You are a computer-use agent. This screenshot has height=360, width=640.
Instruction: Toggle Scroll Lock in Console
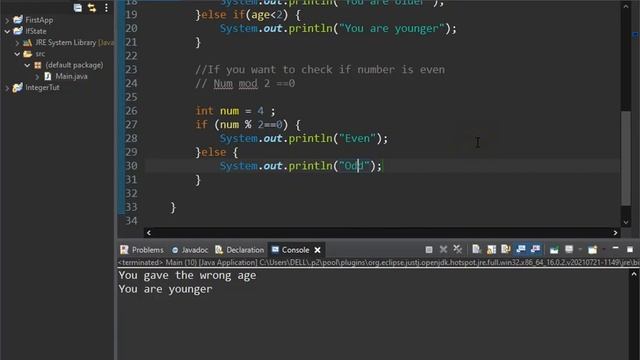(491, 249)
